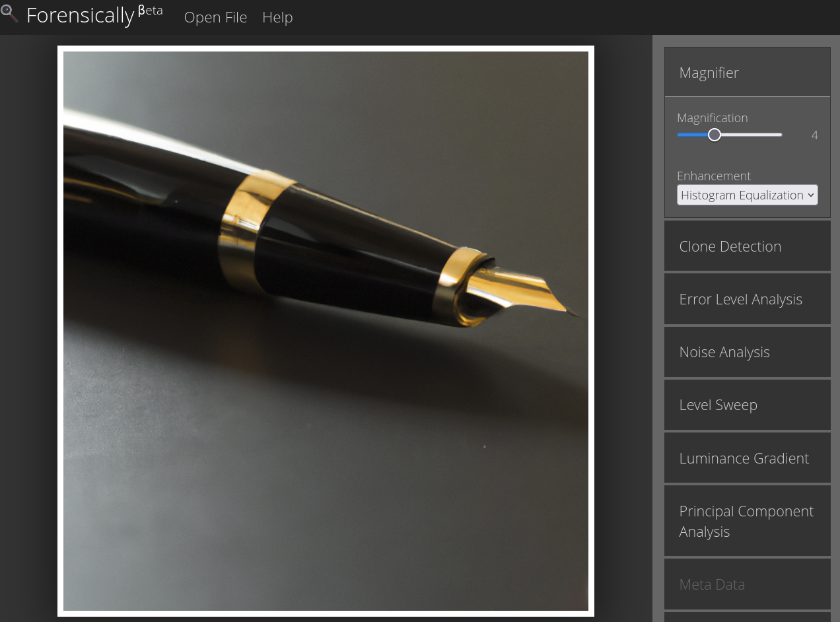
Task: Open the Luminance Gradient tool
Action: click(x=748, y=458)
